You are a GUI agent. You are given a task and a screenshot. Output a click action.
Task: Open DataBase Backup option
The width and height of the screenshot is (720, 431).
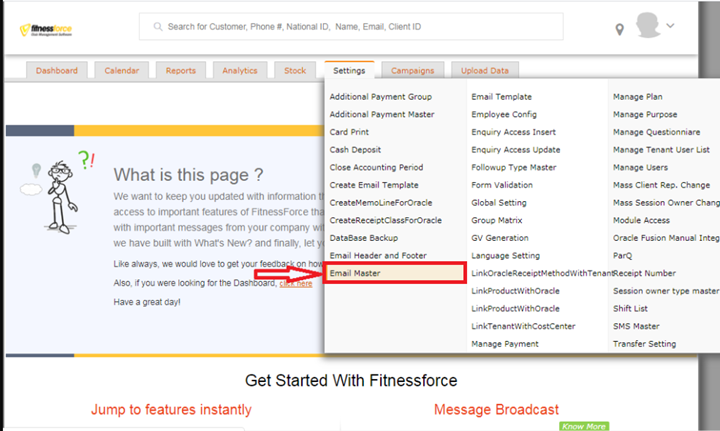click(364, 238)
